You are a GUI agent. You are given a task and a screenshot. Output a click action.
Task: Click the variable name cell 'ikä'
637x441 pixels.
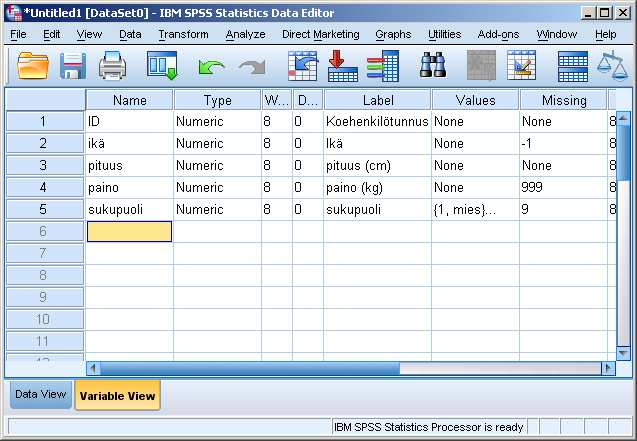coord(129,143)
